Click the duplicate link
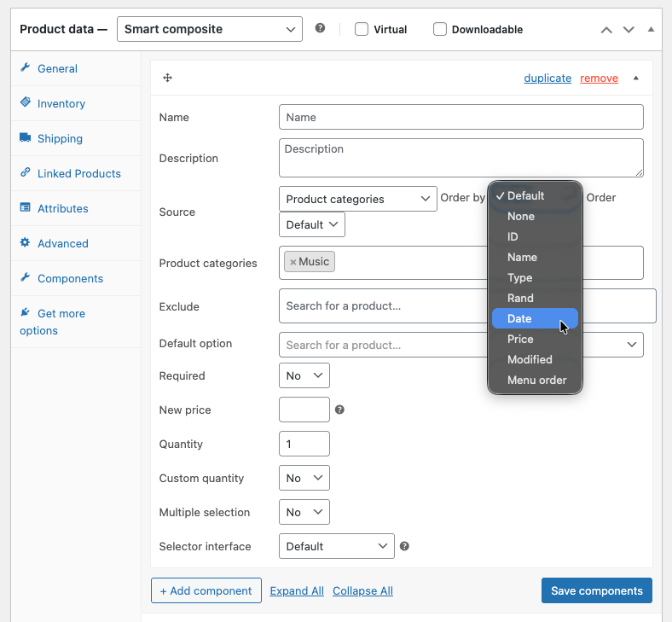672x622 pixels. point(547,78)
